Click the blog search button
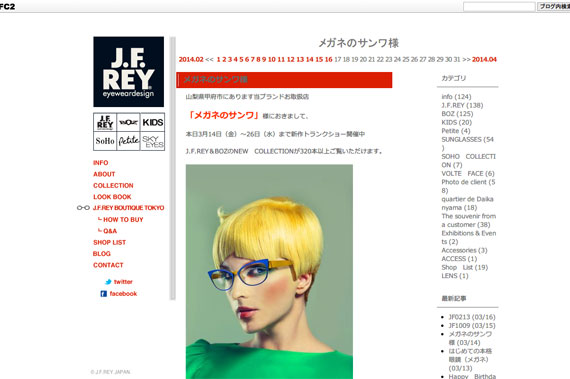The image size is (570, 379). [553, 7]
